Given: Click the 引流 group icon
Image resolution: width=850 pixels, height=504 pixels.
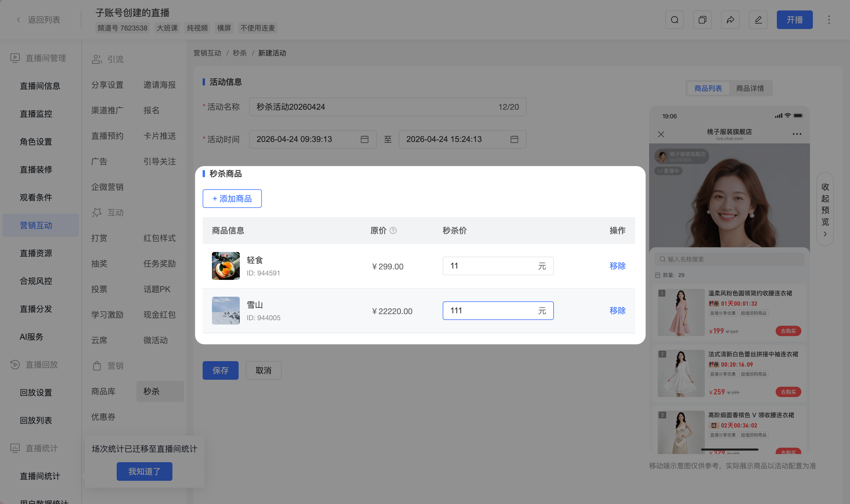Looking at the screenshot, I should click(x=97, y=59).
